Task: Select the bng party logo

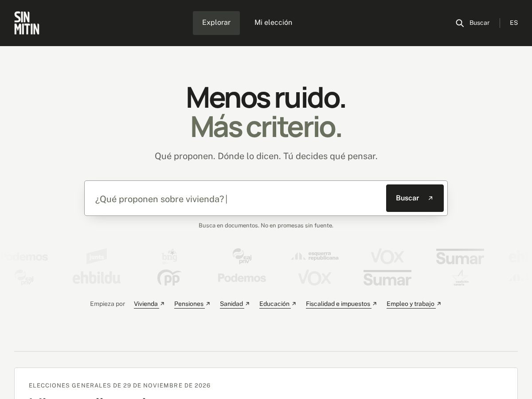Action: pos(169,256)
